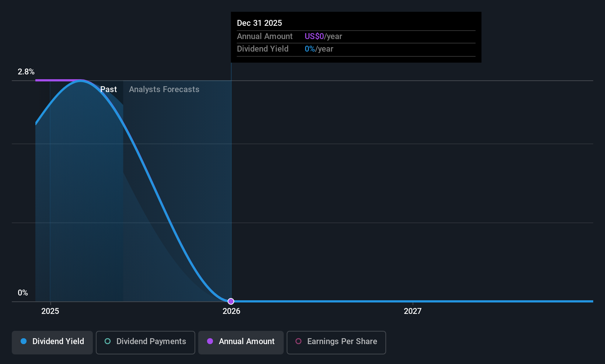Click the Dec 31 2025 tooltip title
The height and width of the screenshot is (364, 605).
259,23
